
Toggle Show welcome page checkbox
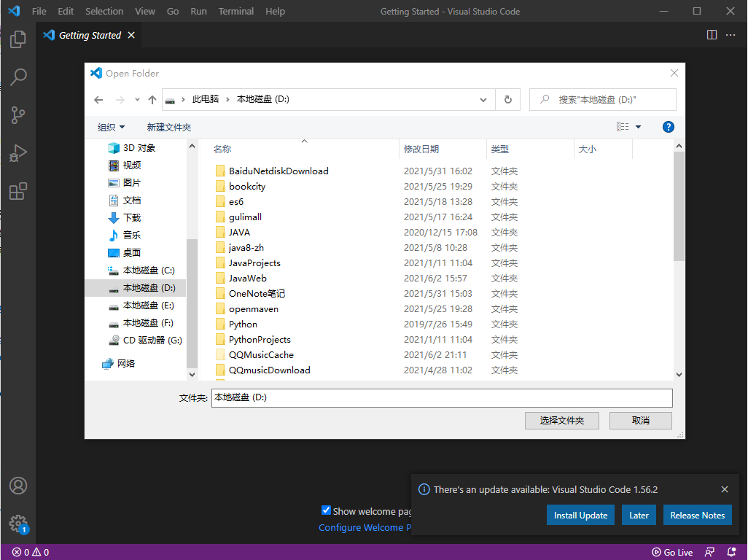326,510
